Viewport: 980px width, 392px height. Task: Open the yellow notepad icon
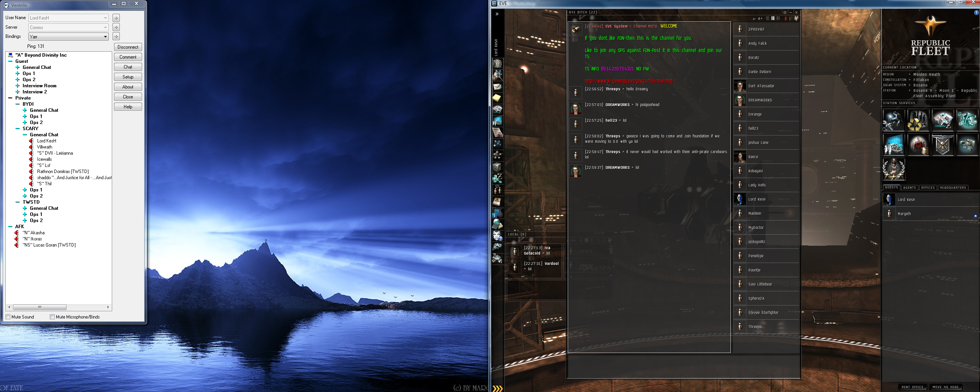497,98
